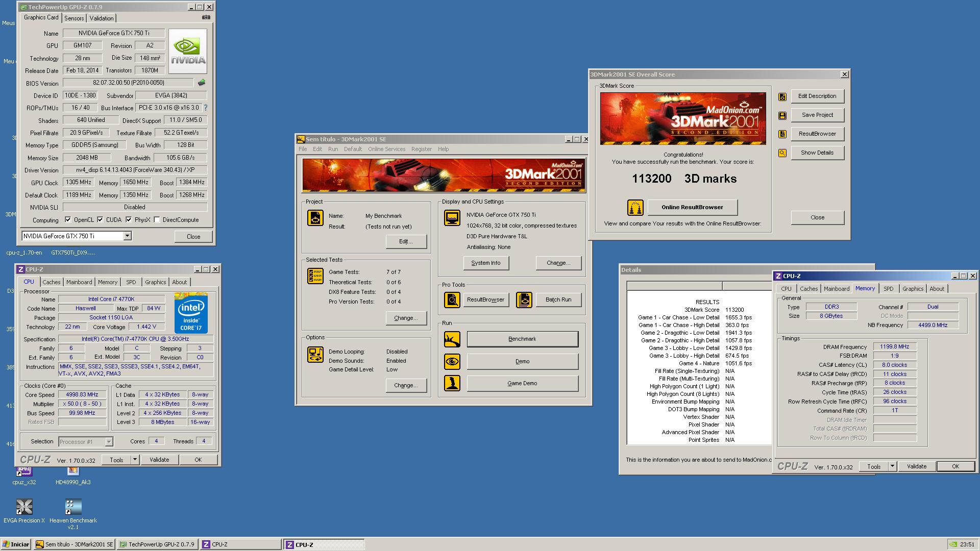This screenshot has width=980, height=551.
Task: Click the NVIDIA logo in GPU-Z
Action: tap(188, 51)
